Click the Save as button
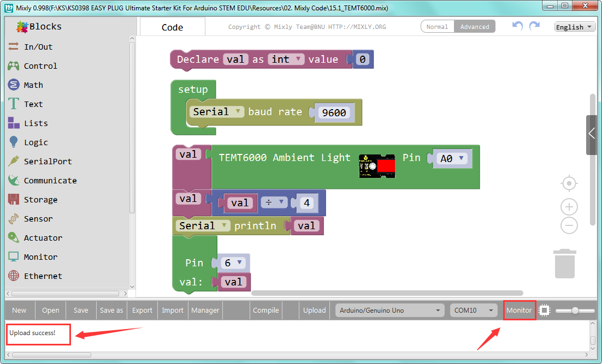Image resolution: width=602 pixels, height=364 pixels. point(111,311)
